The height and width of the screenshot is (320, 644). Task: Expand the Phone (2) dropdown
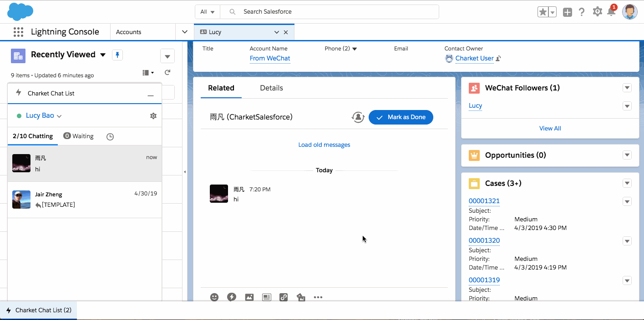(355, 49)
